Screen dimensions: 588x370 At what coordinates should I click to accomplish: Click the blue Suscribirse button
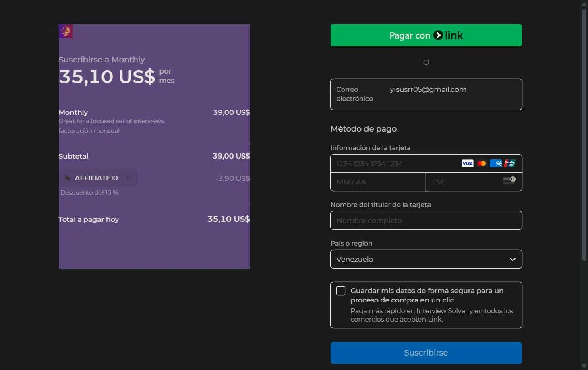point(426,353)
